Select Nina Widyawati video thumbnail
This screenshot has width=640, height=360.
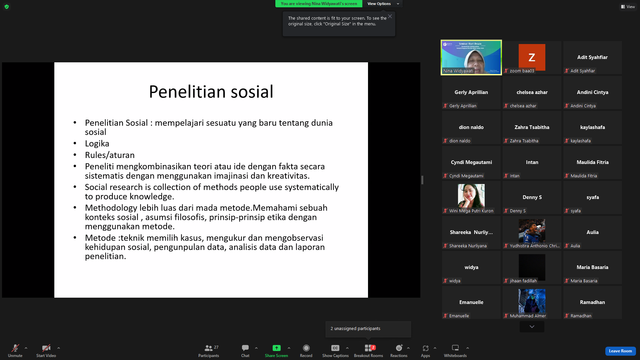coord(471,57)
